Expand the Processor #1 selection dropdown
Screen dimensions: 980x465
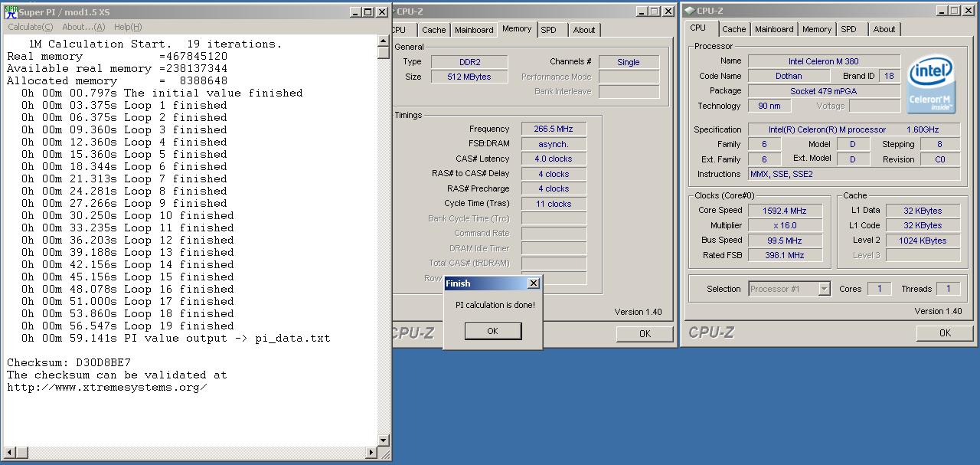[x=824, y=289]
